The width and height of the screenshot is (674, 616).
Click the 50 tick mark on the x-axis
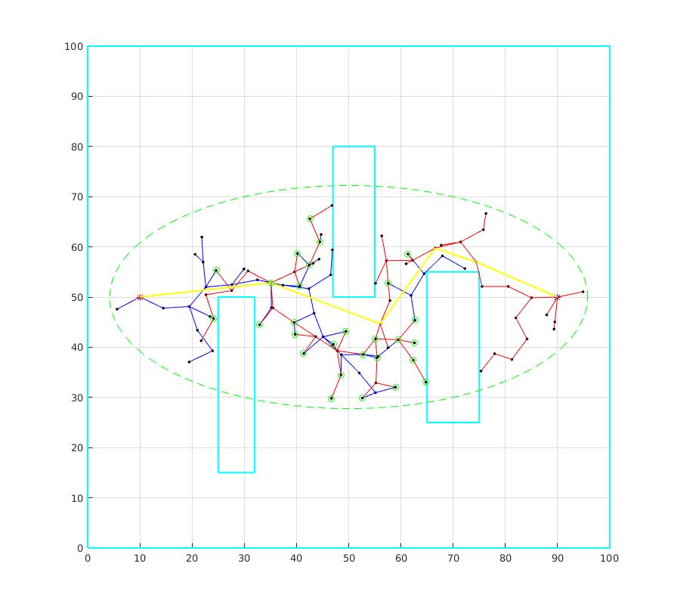(x=348, y=549)
